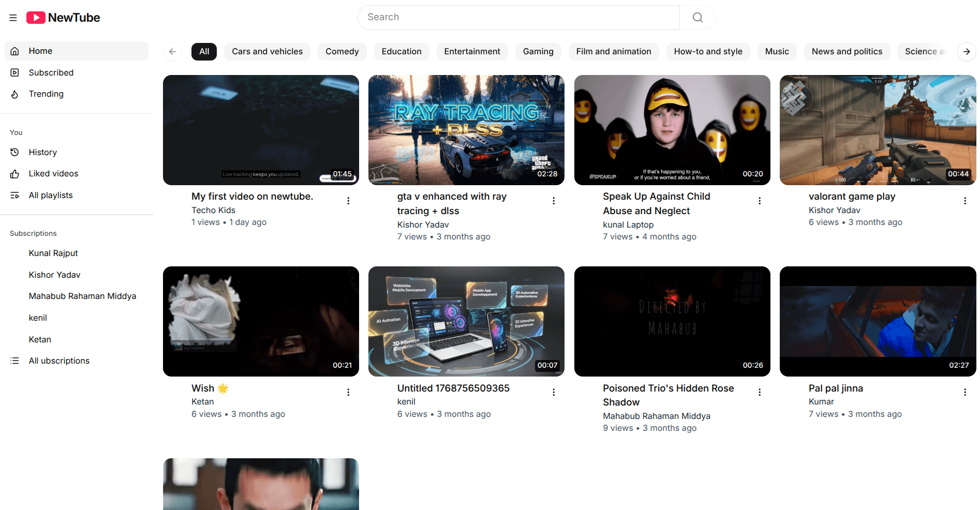The image size is (980, 510).
Task: Open All playlists in sidebar
Action: tap(77, 195)
